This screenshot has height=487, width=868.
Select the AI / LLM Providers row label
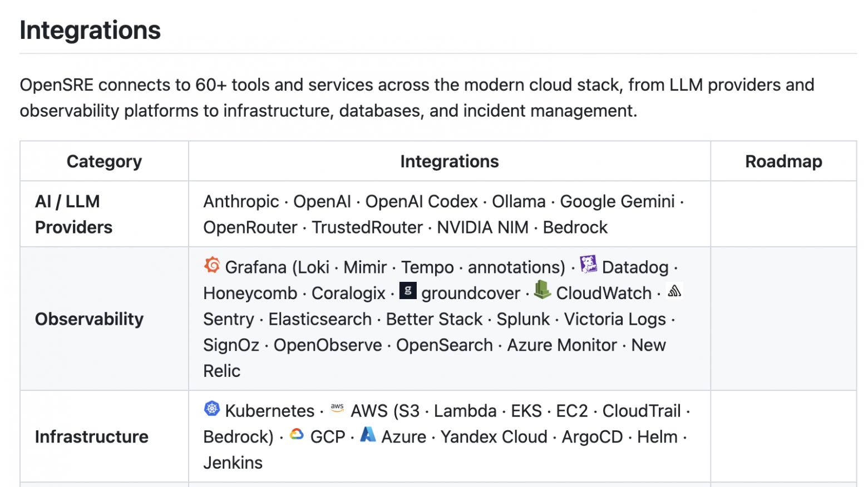[73, 214]
